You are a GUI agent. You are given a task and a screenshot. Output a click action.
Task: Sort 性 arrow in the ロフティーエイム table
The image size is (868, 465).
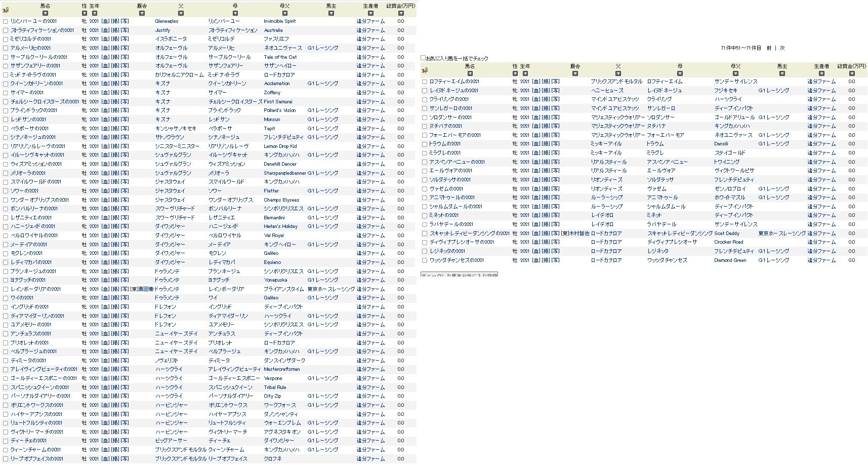click(x=515, y=74)
